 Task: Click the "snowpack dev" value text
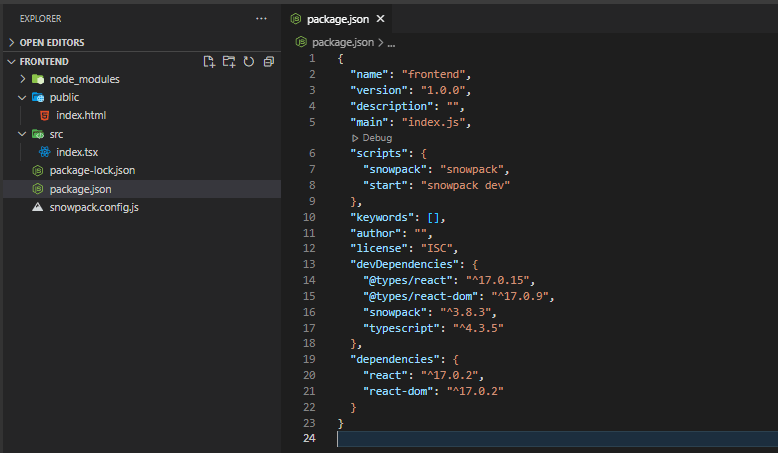tap(465, 186)
